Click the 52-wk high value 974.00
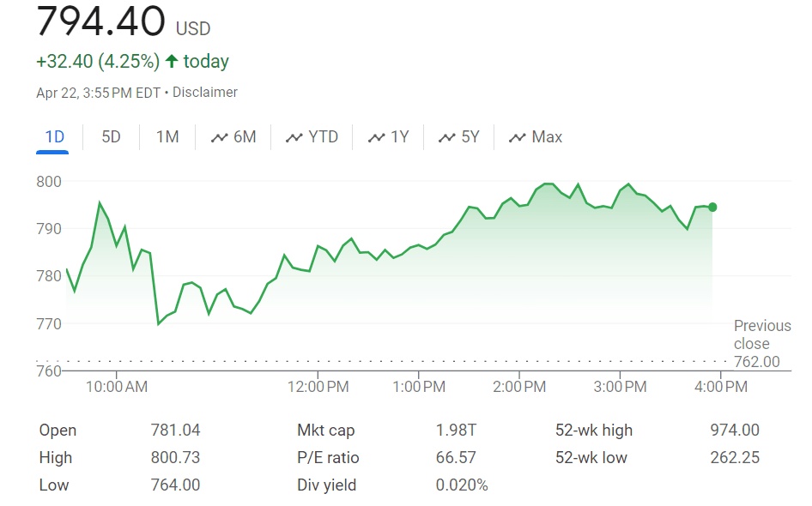 point(735,431)
